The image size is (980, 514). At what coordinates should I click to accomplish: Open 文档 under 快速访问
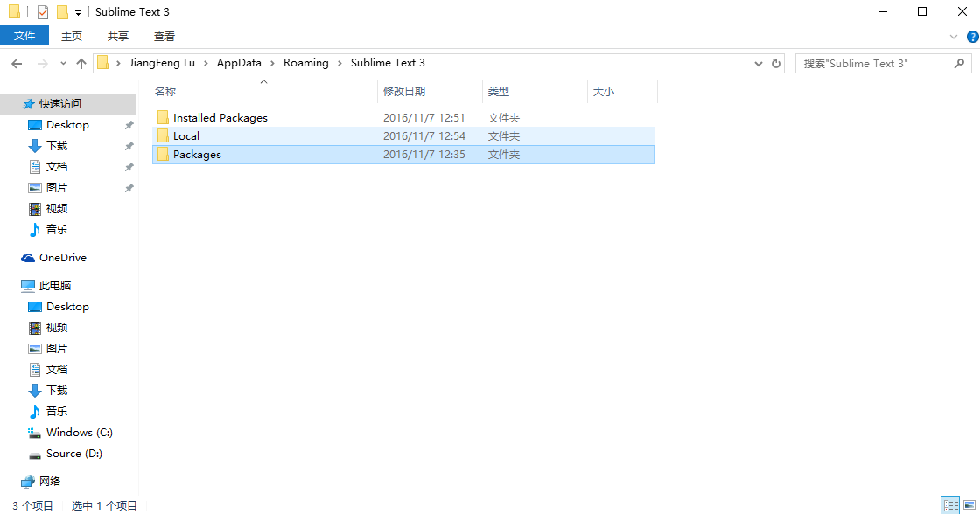click(x=57, y=167)
